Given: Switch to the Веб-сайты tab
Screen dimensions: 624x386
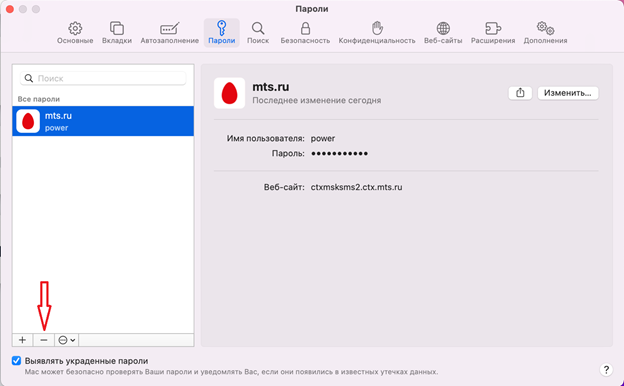Looking at the screenshot, I should pos(443,33).
